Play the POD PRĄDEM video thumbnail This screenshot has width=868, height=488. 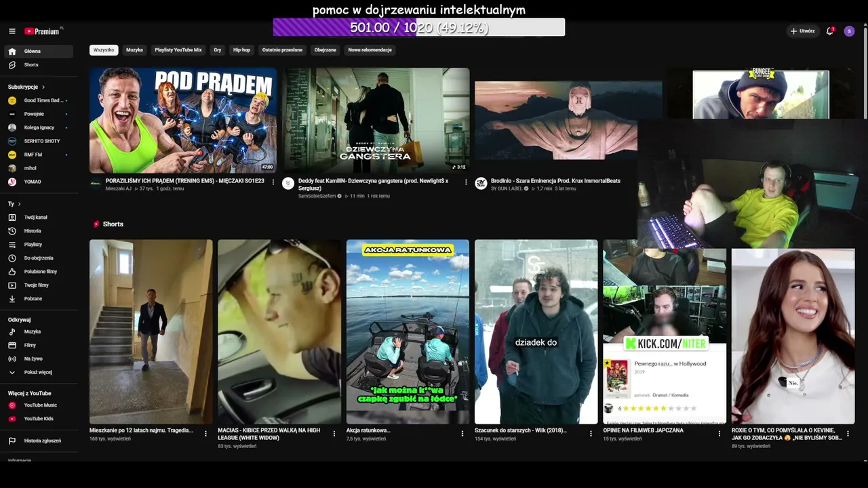coord(183,121)
